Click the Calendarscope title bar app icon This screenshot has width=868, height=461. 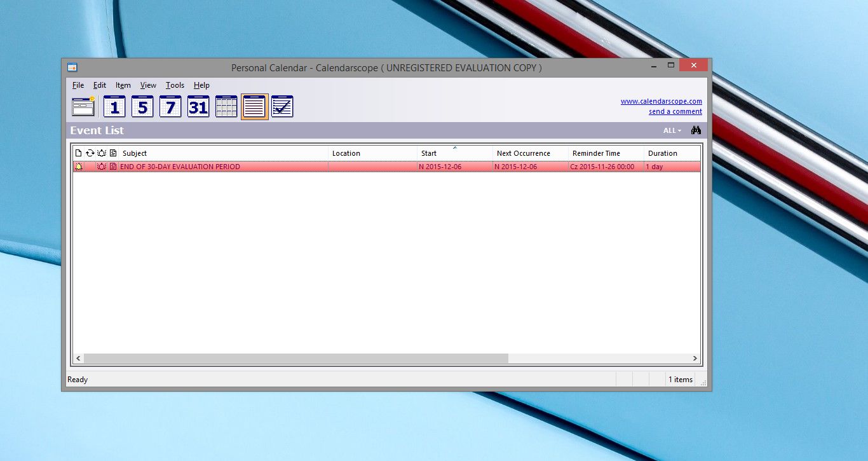click(72, 67)
